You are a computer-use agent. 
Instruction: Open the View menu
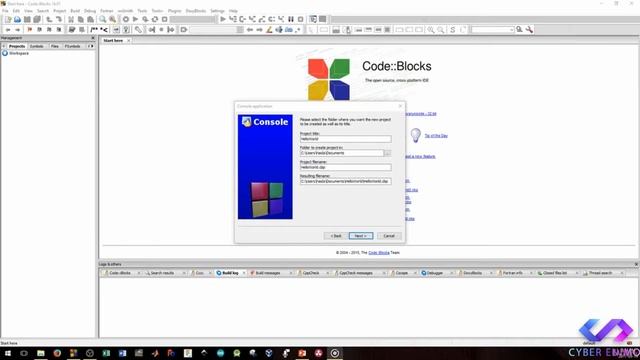28,11
